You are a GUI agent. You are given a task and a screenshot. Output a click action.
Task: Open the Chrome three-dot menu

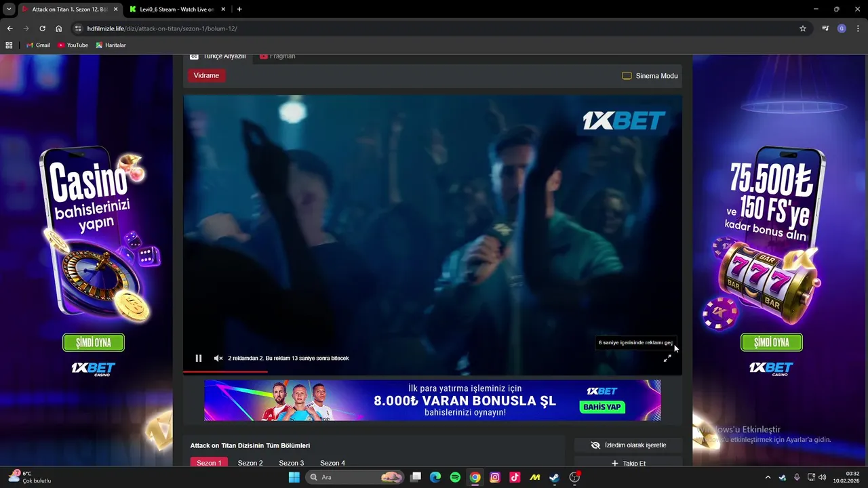coord(857,28)
